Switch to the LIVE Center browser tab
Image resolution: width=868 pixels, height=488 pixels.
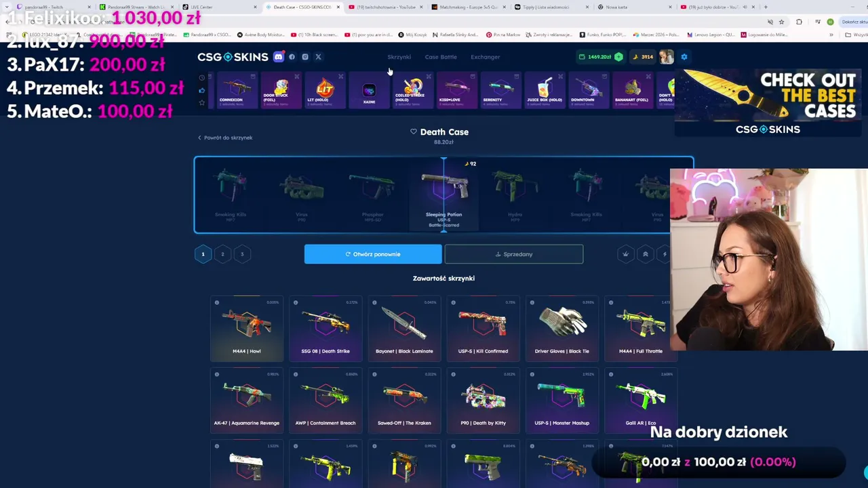pos(221,7)
